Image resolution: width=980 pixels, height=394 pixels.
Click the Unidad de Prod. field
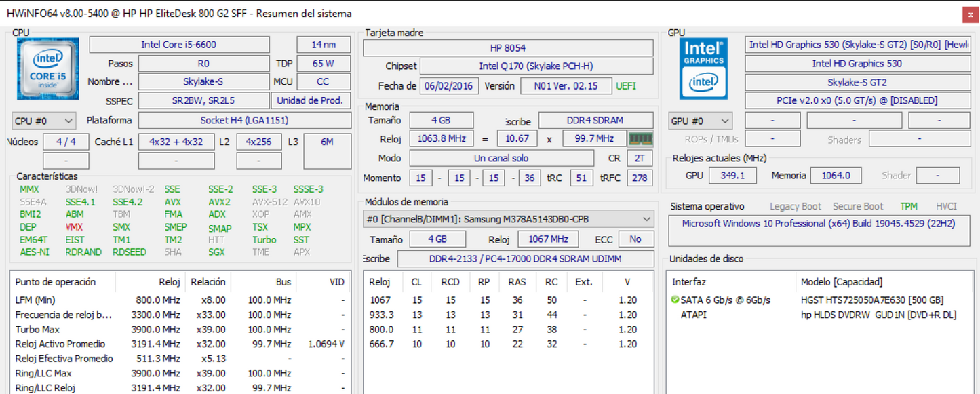tap(311, 100)
